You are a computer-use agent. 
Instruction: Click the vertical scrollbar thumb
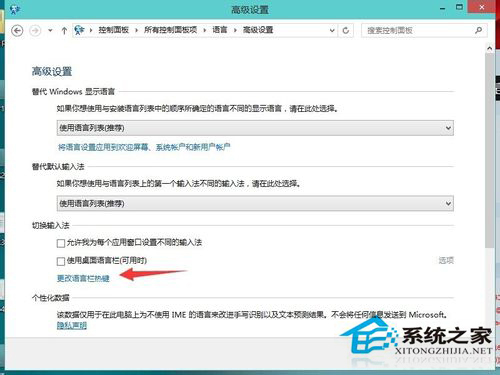tap(489, 150)
